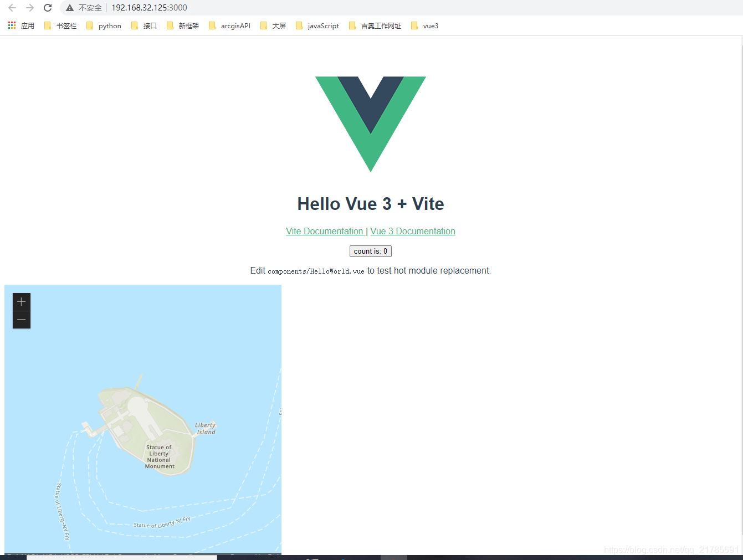Open the arcgisAPI bookmark folder
The width and height of the screenshot is (743, 560).
pos(229,25)
